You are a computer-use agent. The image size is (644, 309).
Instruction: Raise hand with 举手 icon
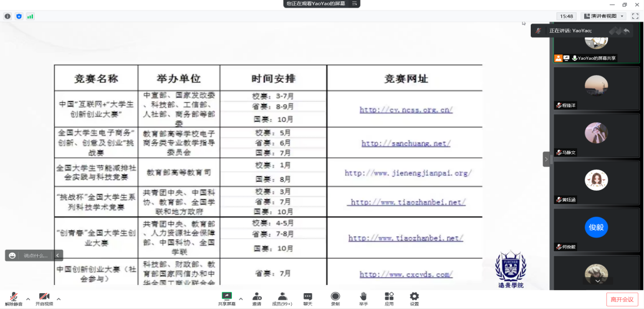tap(363, 298)
